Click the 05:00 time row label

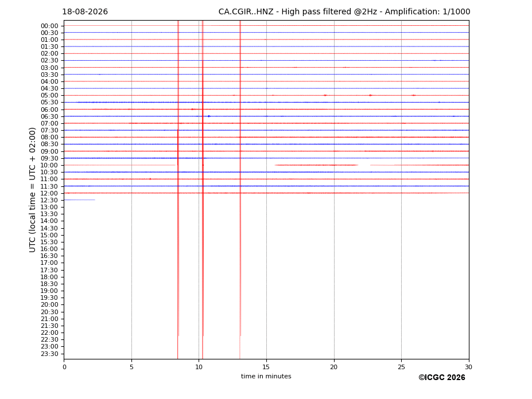(x=49, y=96)
